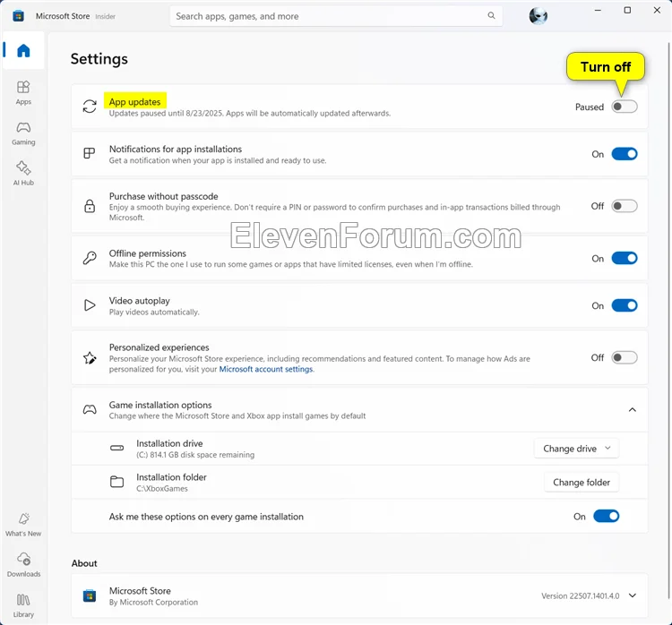Click the drive icon beside Installation drive
The height and width of the screenshot is (625, 672).
[x=117, y=448]
